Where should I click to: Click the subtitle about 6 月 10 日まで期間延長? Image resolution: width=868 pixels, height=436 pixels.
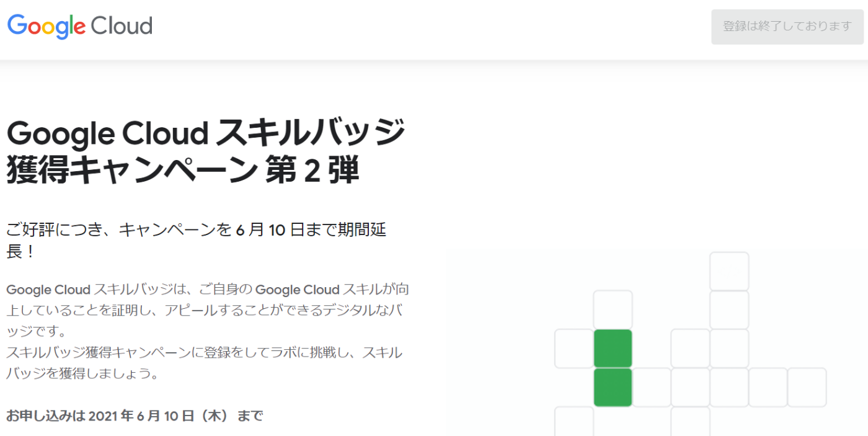point(197,241)
